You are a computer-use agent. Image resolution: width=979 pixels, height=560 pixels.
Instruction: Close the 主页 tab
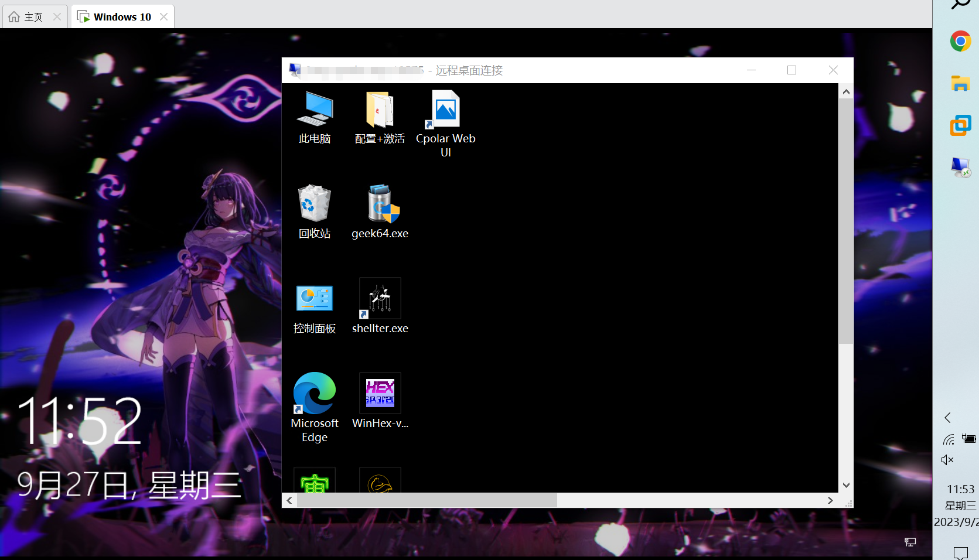pyautogui.click(x=57, y=16)
